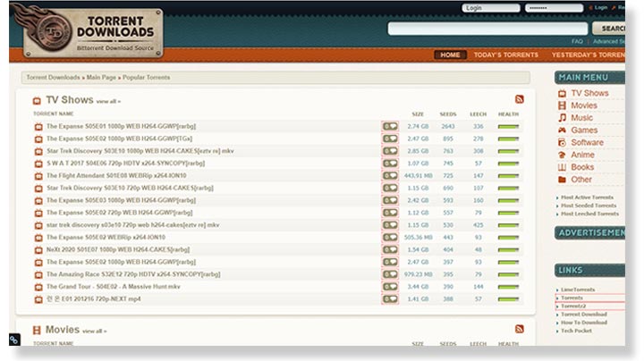Screen dimensions: 644x361
Task: Focus the Login username field
Action: [491, 8]
